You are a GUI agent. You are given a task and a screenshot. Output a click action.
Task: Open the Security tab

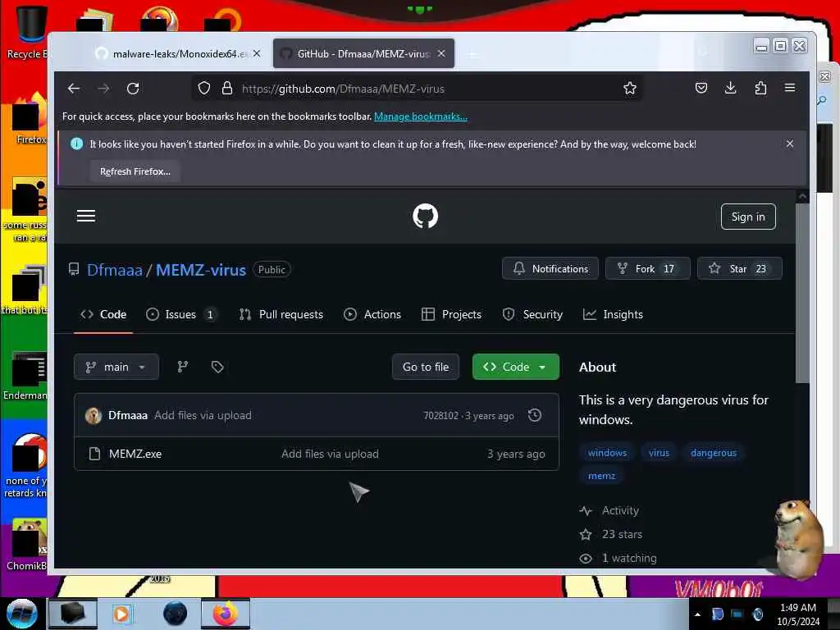point(532,314)
